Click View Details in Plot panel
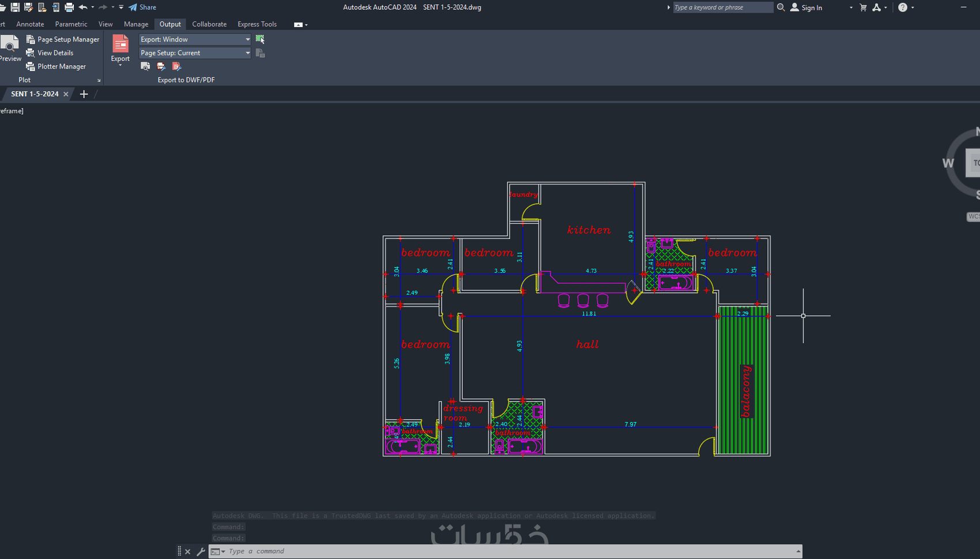 [x=50, y=53]
